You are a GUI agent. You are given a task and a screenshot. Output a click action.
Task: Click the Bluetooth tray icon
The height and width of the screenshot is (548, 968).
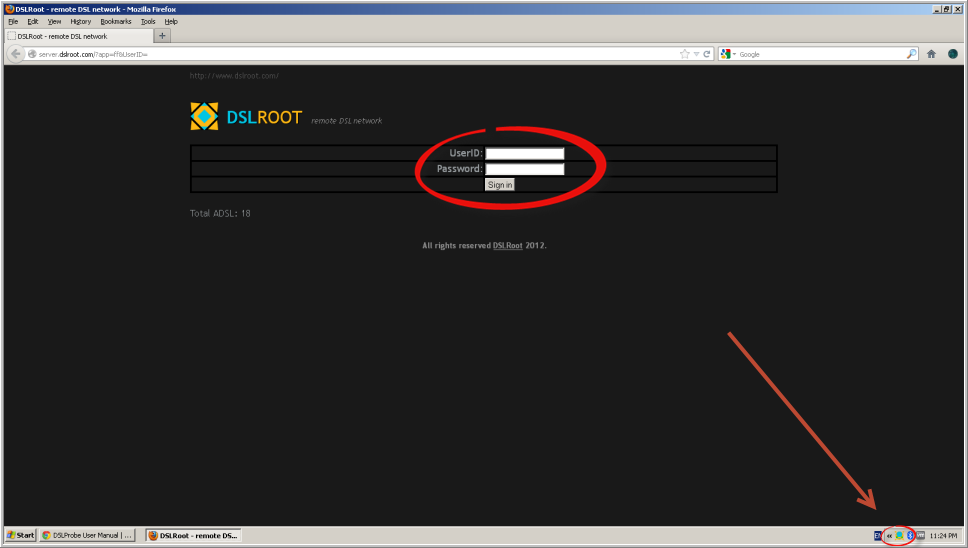[x=910, y=536]
